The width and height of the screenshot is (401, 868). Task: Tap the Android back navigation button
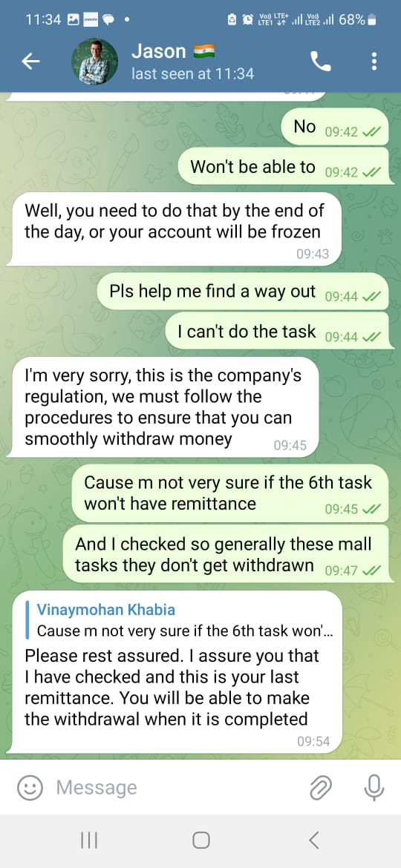pyautogui.click(x=313, y=841)
